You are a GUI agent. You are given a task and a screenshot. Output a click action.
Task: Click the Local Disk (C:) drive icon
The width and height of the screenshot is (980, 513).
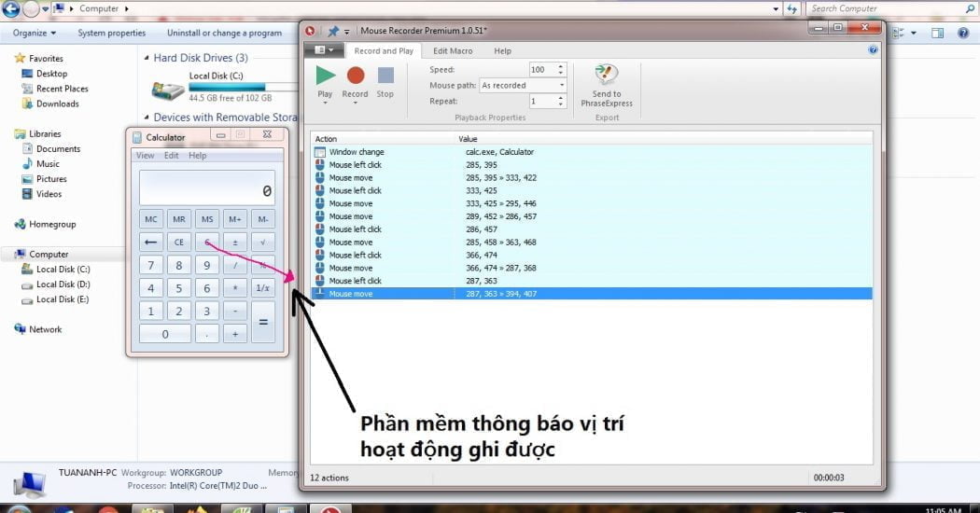coord(168,90)
